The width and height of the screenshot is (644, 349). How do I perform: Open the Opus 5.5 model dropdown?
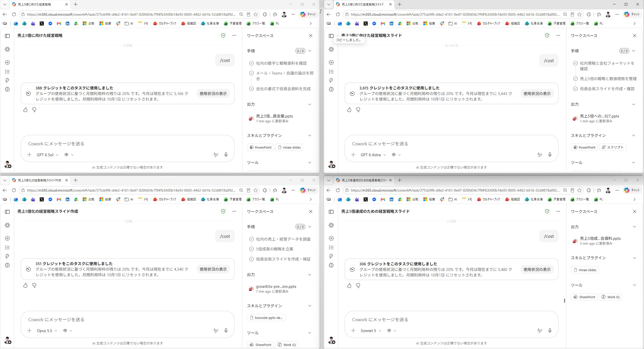(47, 331)
